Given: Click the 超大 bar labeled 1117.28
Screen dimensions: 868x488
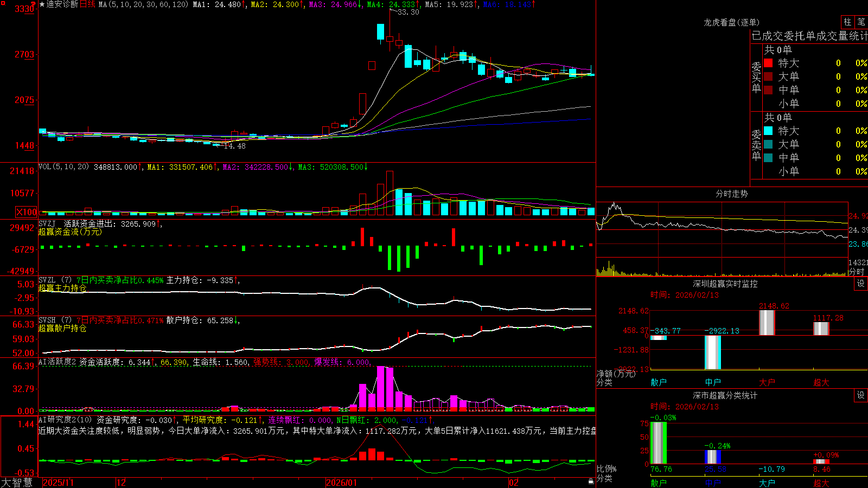Looking at the screenshot, I should [821, 329].
